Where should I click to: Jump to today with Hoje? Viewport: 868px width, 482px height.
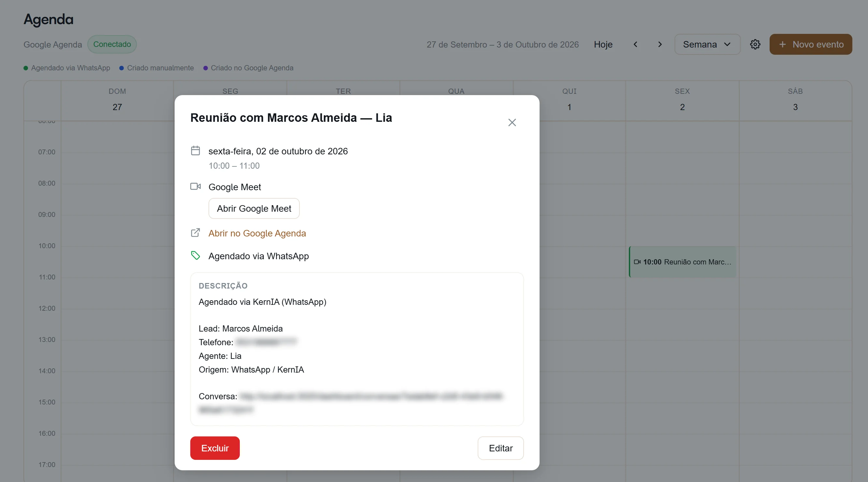click(603, 44)
